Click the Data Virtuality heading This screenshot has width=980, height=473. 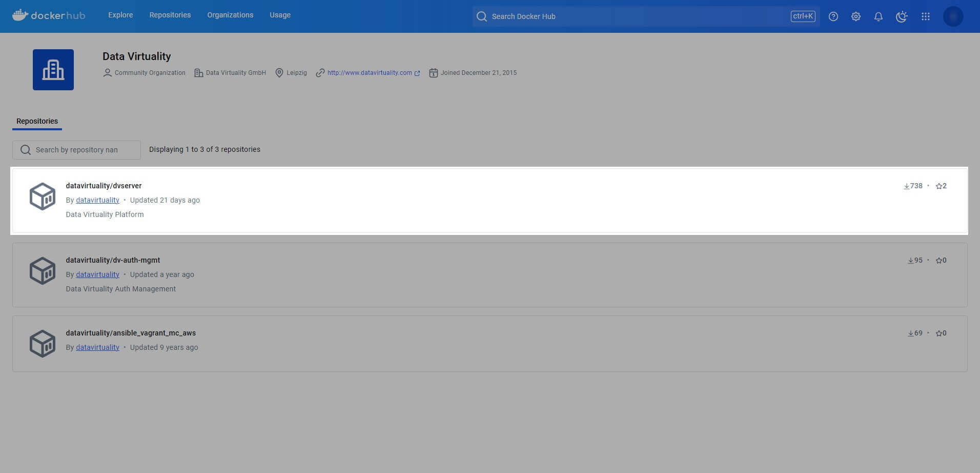137,56
